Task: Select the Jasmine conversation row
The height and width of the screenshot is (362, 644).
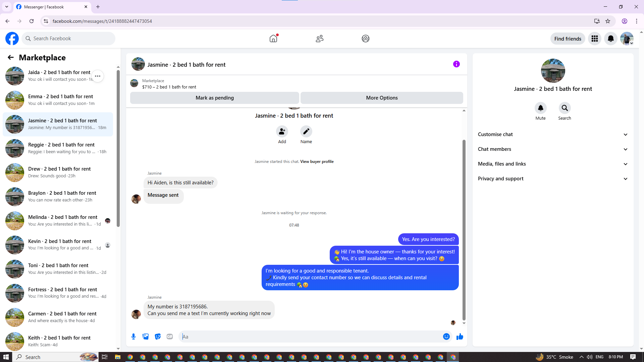Action: click(x=58, y=124)
